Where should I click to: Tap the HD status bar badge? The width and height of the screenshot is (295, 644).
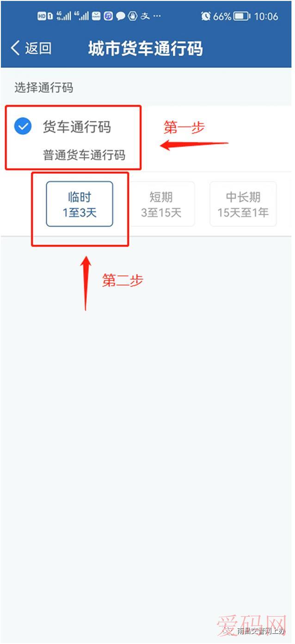(42, 16)
